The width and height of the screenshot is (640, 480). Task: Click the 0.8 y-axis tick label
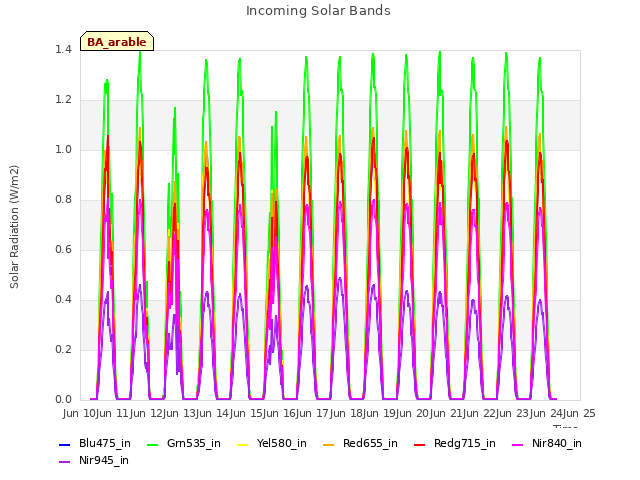click(x=63, y=200)
